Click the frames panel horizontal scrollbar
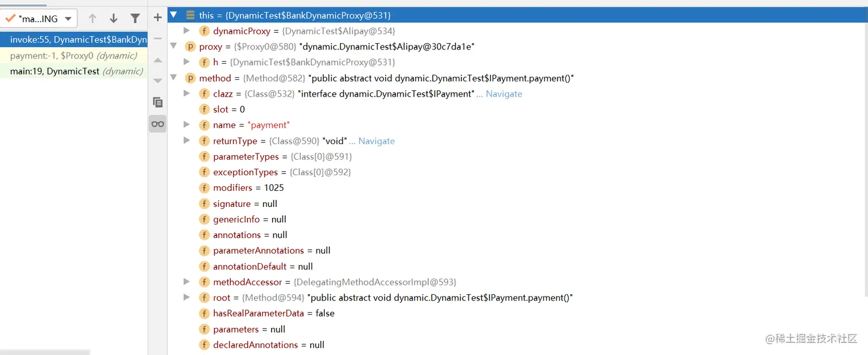Screen dimensions: 868x355 tap(45, 352)
